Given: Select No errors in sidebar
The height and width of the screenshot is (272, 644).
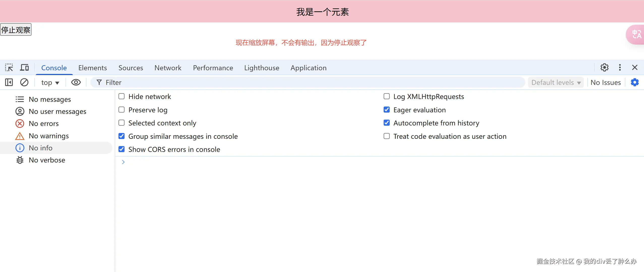Looking at the screenshot, I should 44,124.
